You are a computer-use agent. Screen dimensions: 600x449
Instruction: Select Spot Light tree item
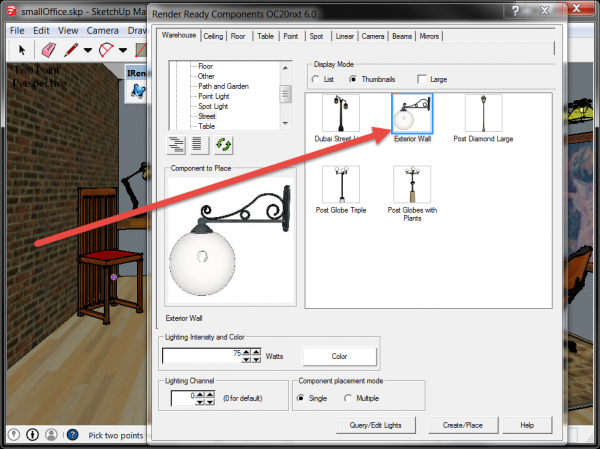[x=213, y=106]
